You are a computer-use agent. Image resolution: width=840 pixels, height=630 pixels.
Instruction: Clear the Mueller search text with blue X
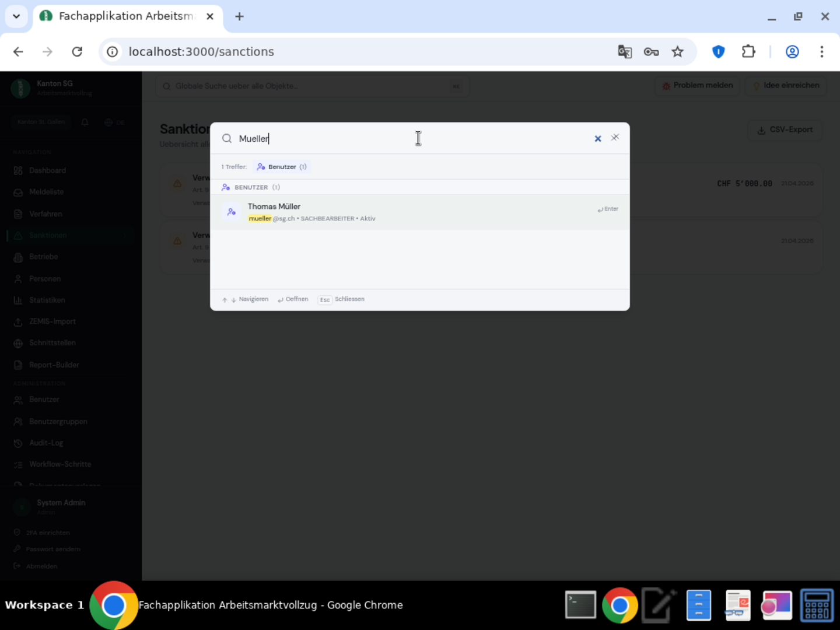click(597, 139)
